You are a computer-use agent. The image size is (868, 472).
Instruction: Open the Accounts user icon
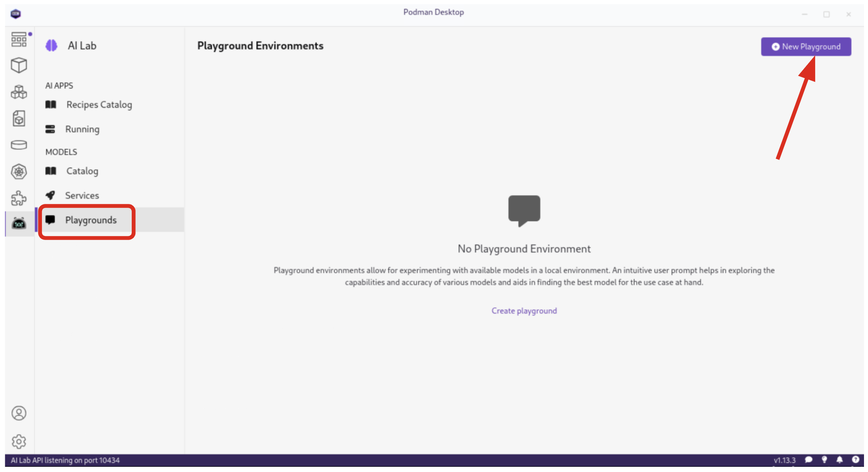pyautogui.click(x=19, y=413)
